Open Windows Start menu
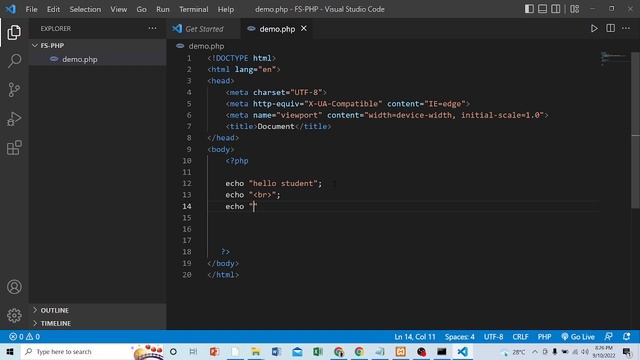This screenshot has width=640, height=360. [10, 351]
